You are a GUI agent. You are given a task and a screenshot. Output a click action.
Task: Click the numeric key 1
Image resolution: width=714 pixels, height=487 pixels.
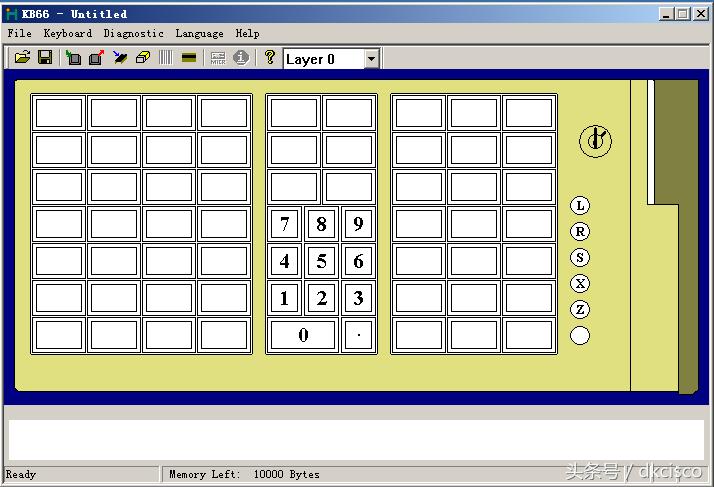click(x=285, y=298)
